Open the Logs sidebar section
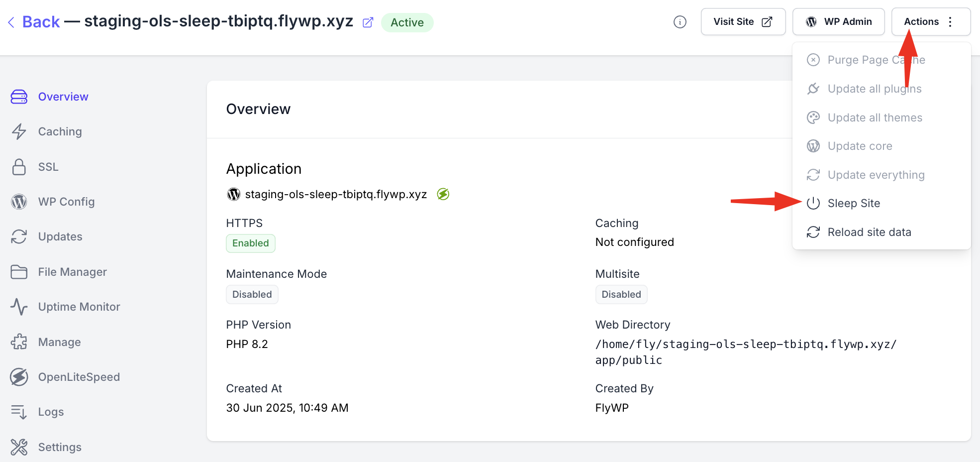This screenshot has width=980, height=462. [51, 412]
